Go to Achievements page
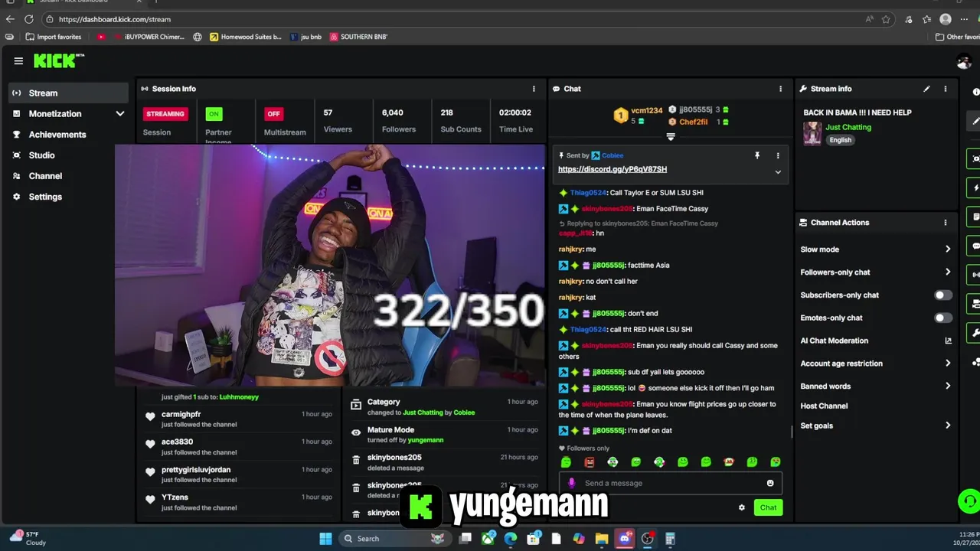 pos(57,134)
